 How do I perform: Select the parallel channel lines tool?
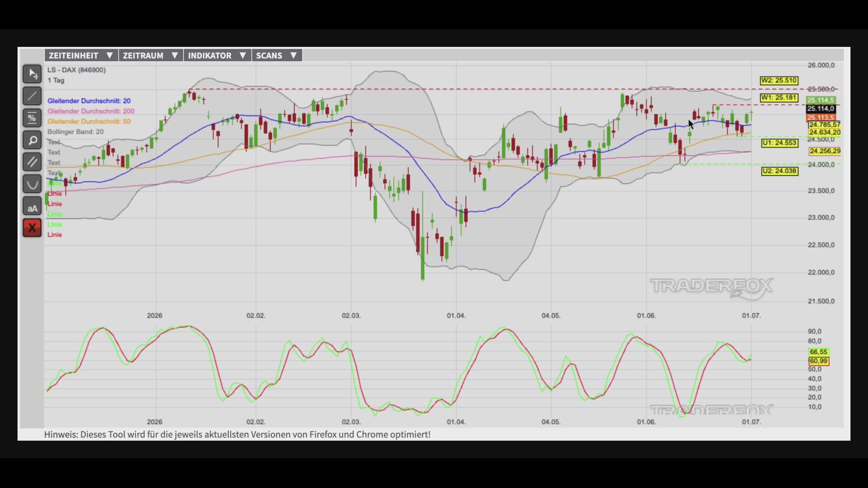pos(32,162)
